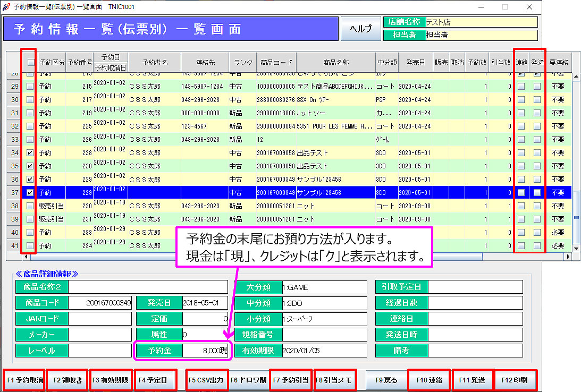Screen dimensions: 581x392
Task: Click the app icon in the title bar
Action: (7, 7)
